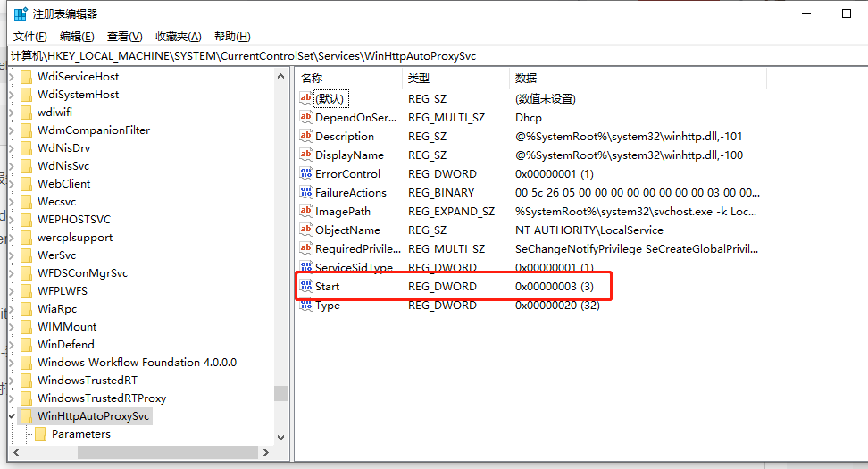Select the WdiSystemHost folder icon
This screenshot has height=469, width=868.
coord(27,95)
